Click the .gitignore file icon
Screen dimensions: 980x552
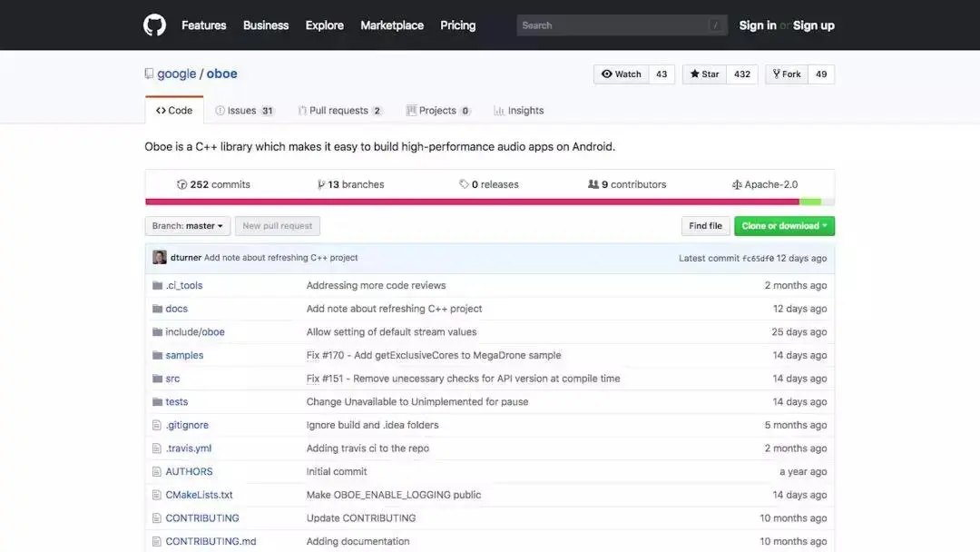[157, 425]
